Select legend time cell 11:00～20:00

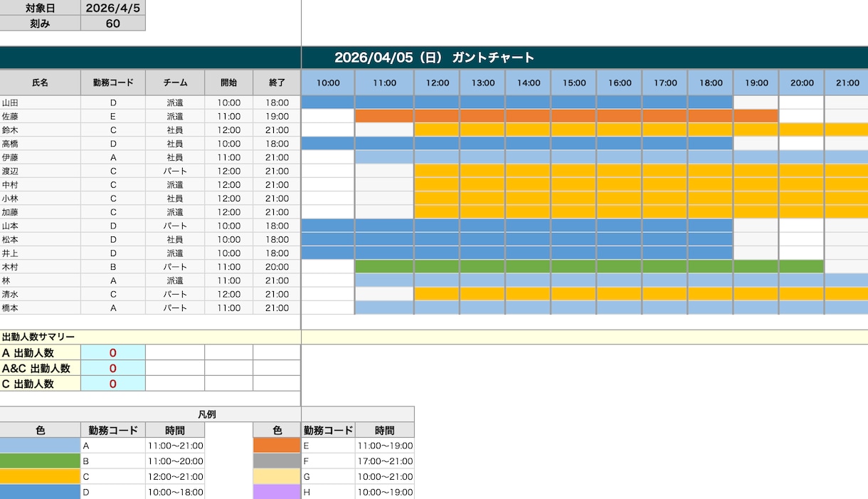pos(175,461)
